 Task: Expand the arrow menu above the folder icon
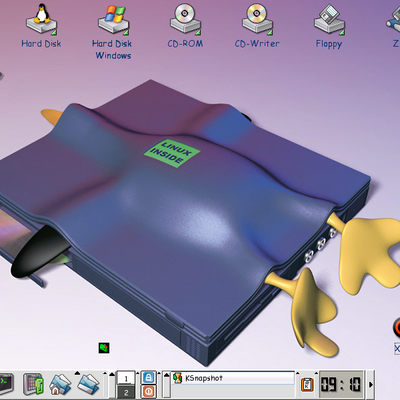point(77,373)
